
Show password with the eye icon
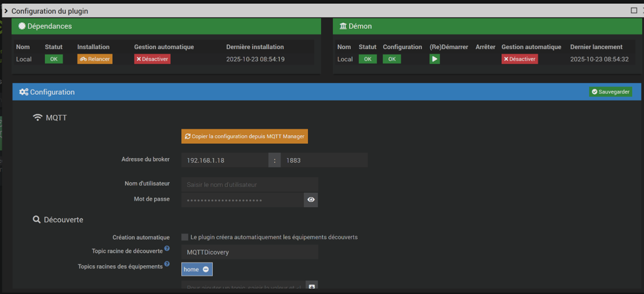[311, 200]
